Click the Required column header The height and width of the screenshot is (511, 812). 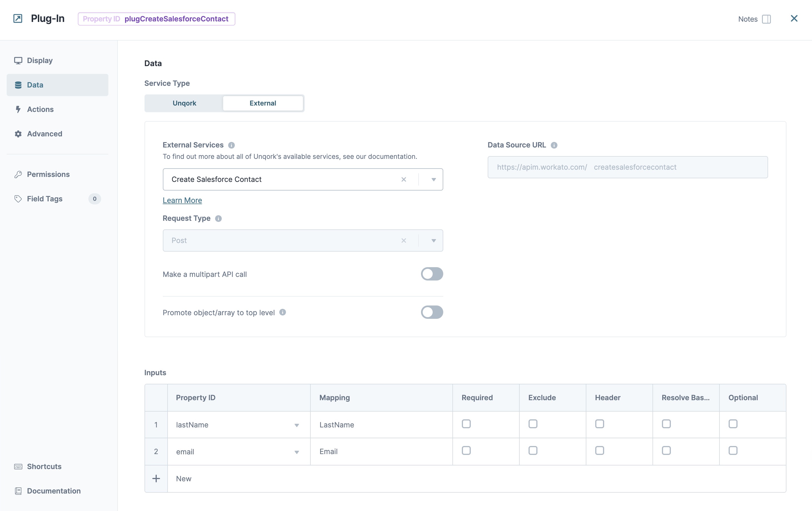click(x=485, y=398)
